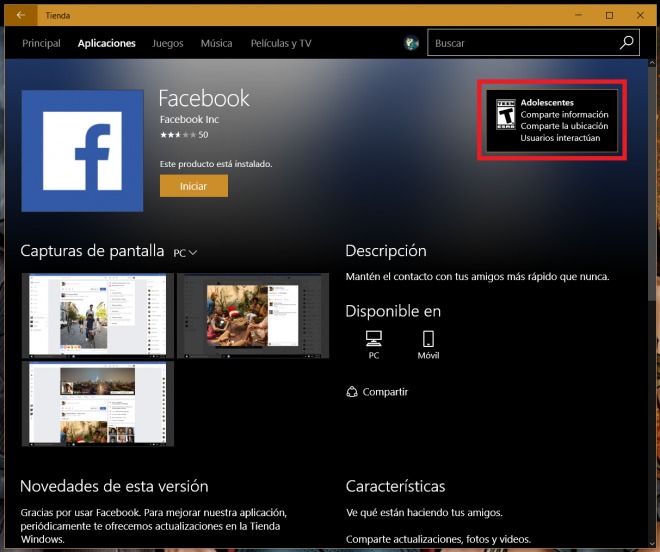
Task: Click 'Usuarios interactúan' rating text
Action: [x=560, y=138]
